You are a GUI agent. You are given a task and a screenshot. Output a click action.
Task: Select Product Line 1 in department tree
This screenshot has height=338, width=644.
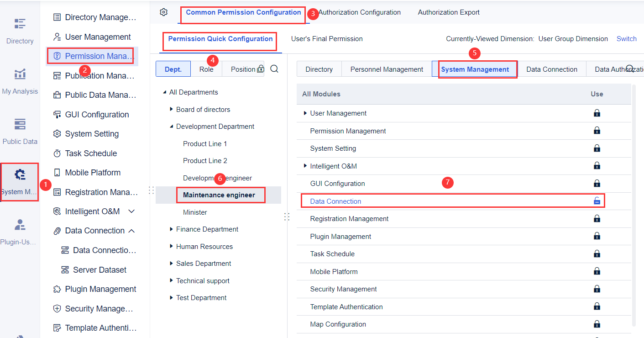click(205, 144)
